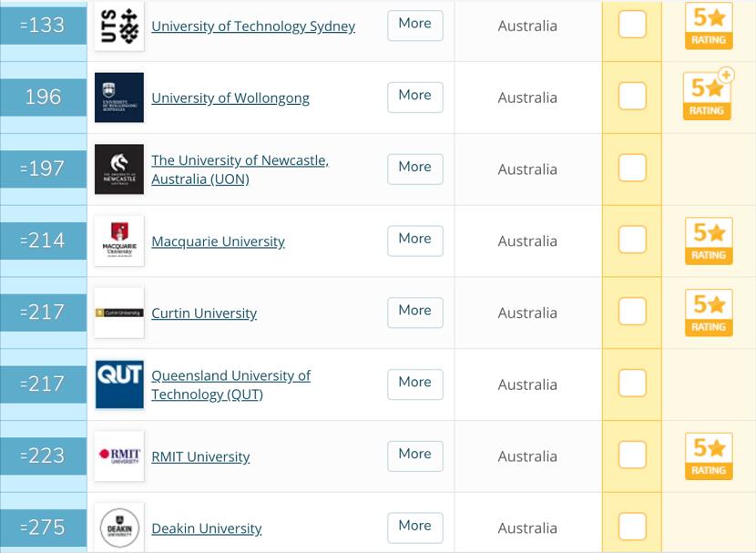Click RMIT University's 5-star rating badge
Viewport: 756px width, 553px height.
pos(708,456)
